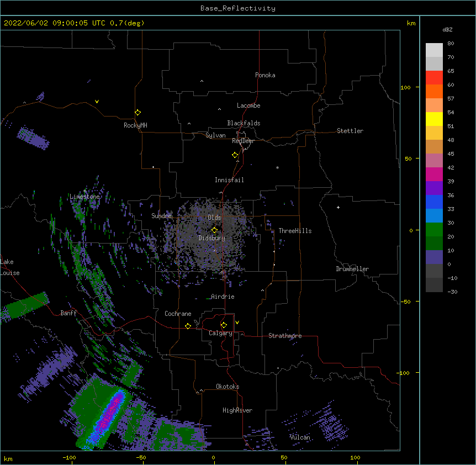This screenshot has height=465, width=476.
Task: Click the white asterisk marker east of Innisfail
Action: coord(277,167)
